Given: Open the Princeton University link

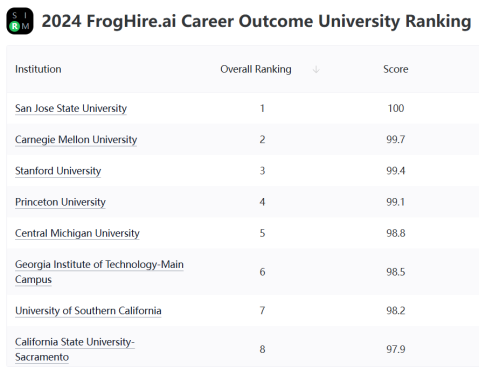Looking at the screenshot, I should (60, 202).
